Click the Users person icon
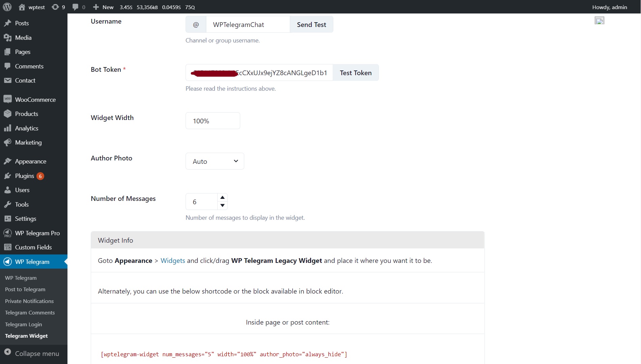The image size is (641, 364). tap(7, 190)
